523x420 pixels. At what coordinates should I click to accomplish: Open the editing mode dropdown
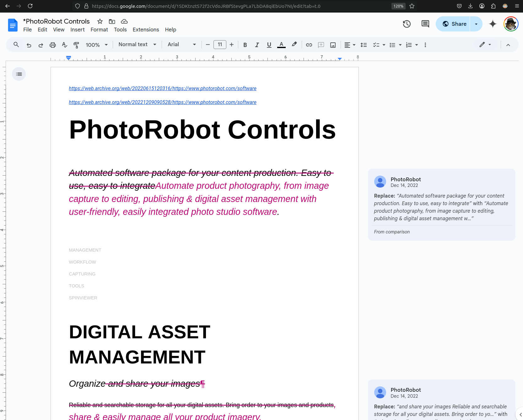point(485,45)
